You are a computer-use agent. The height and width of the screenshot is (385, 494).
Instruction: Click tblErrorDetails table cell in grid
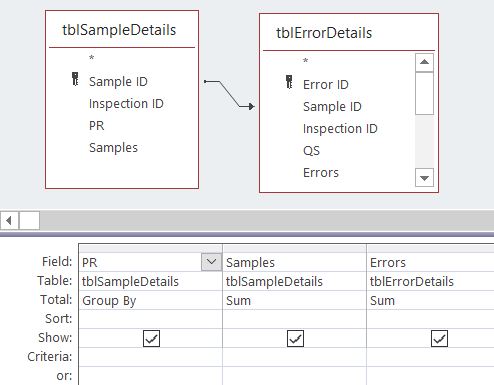tap(431, 281)
